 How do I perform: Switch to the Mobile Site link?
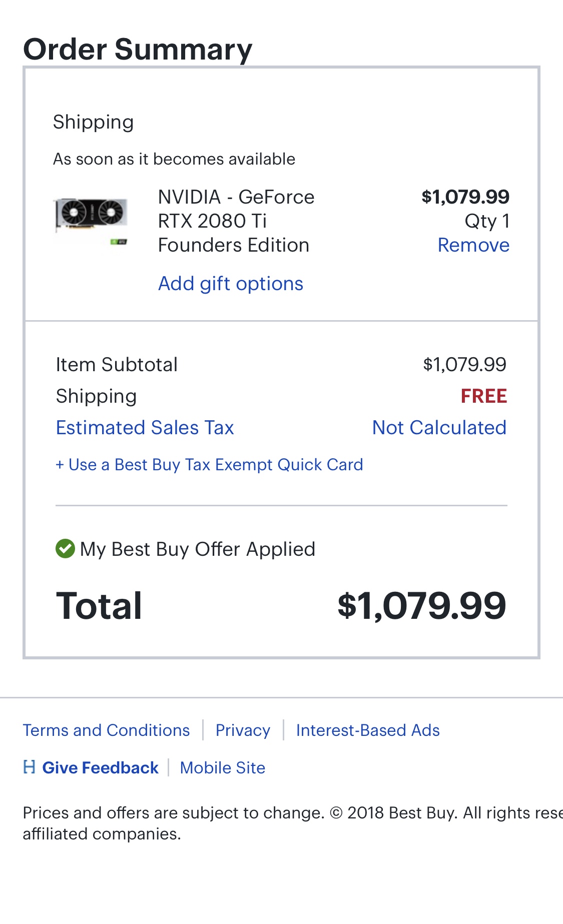(x=223, y=767)
